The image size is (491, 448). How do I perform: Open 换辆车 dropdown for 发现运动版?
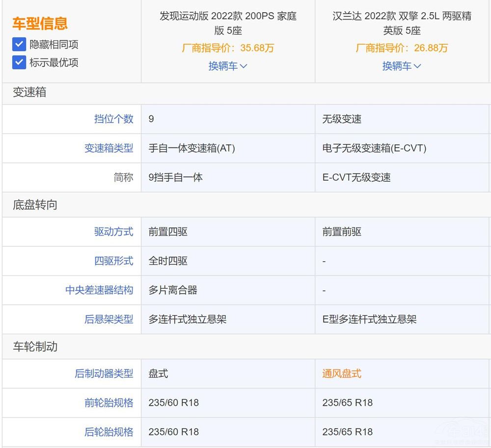coord(227,66)
